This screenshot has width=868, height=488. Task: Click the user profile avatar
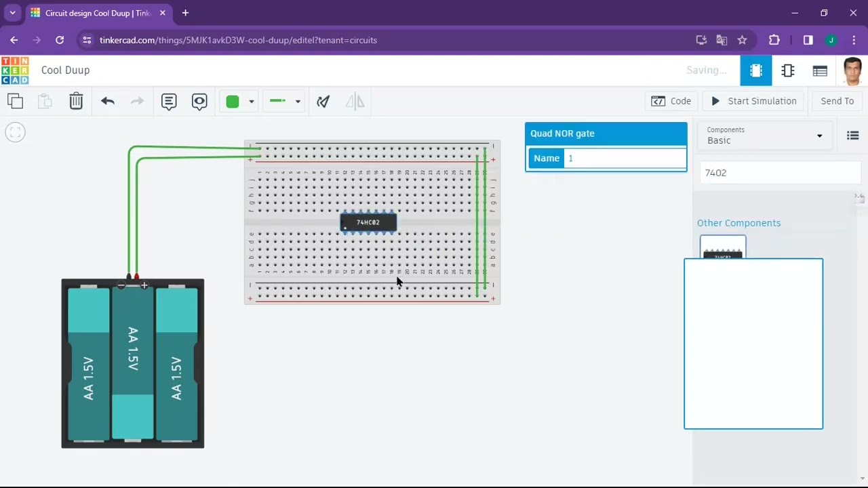[852, 71]
